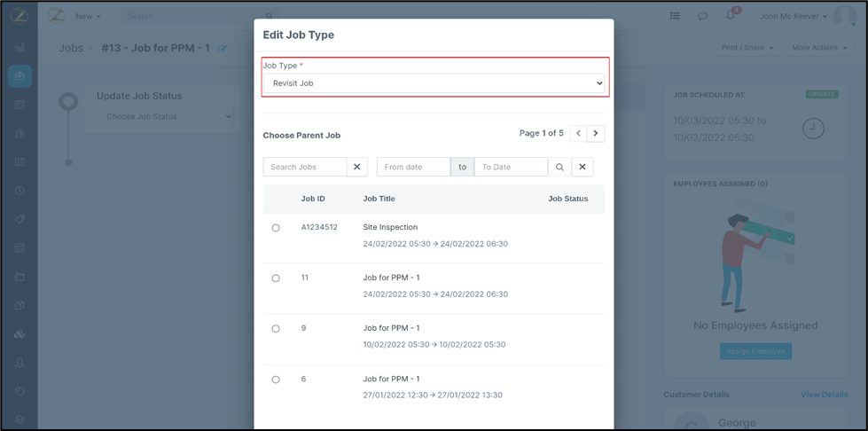Go to previous page of parent jobs
868x431 pixels.
[578, 133]
